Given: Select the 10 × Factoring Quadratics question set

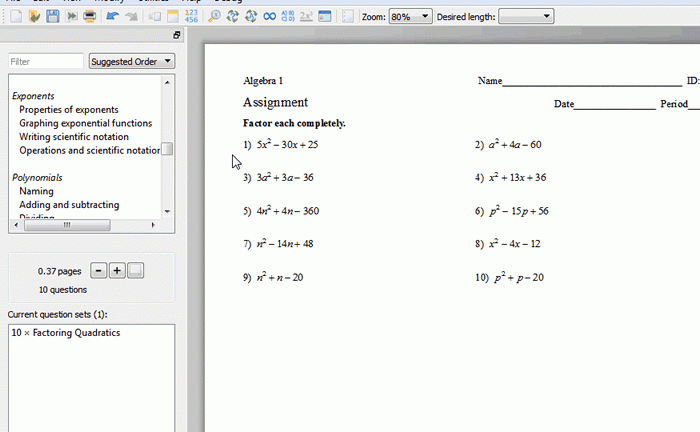Looking at the screenshot, I should click(x=66, y=332).
